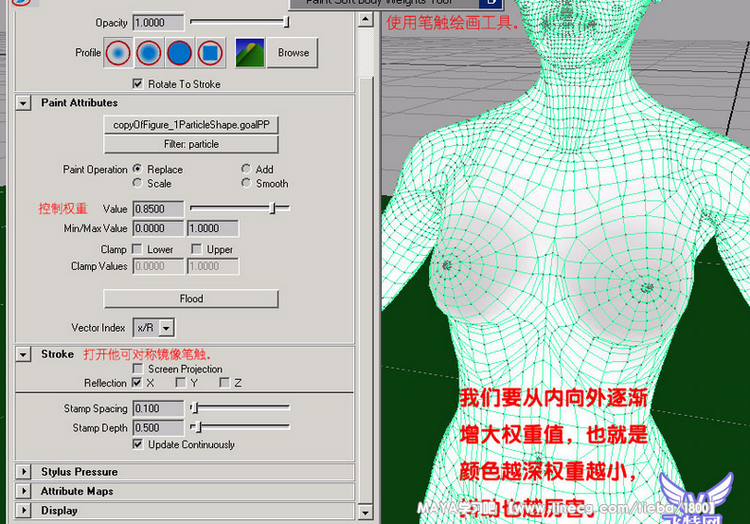
Task: Select Replace paint operation
Action: coord(138,169)
